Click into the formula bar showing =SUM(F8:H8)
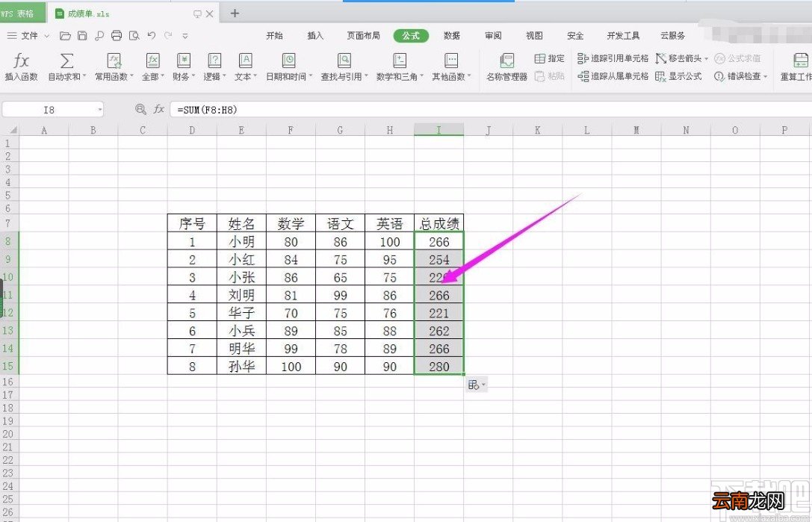812x522 pixels. [x=489, y=110]
